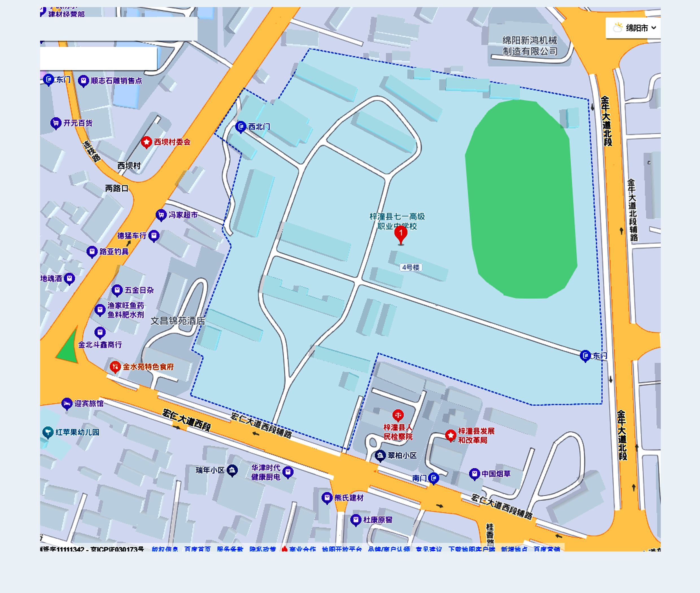Click the 南门 gate icon

434,478
